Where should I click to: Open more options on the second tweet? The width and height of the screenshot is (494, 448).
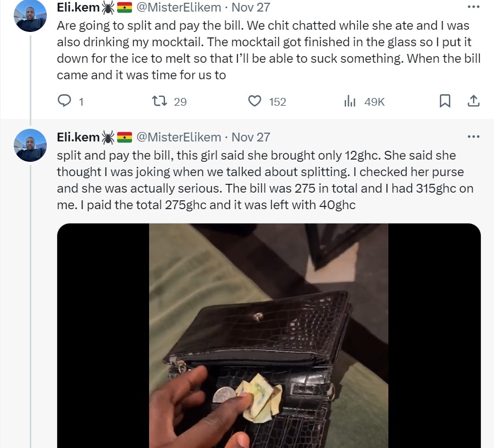click(474, 136)
